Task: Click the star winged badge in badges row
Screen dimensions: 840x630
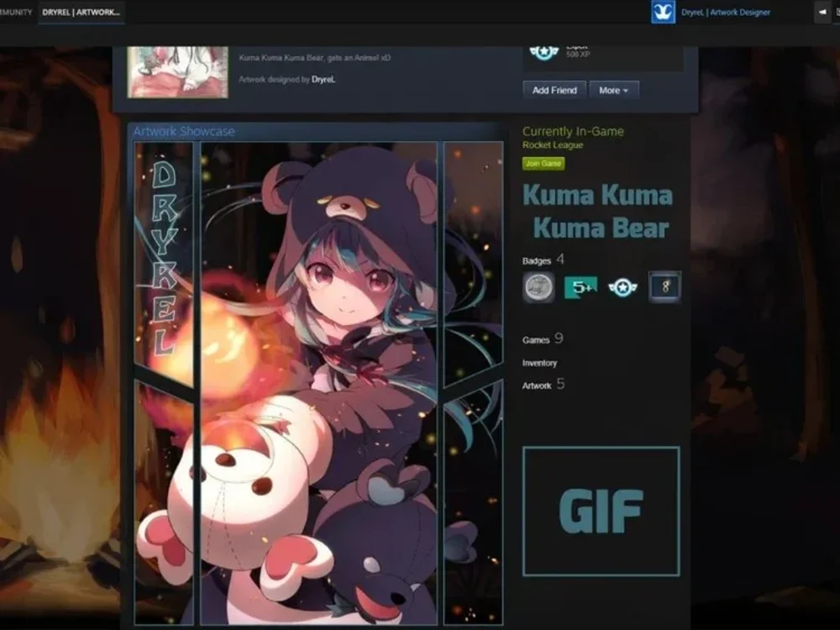Action: click(x=622, y=287)
